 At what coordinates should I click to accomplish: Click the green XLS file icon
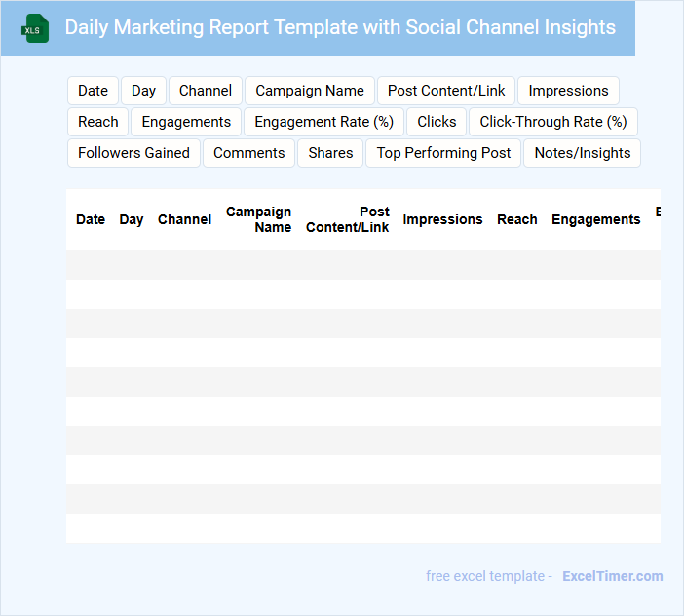[x=35, y=28]
